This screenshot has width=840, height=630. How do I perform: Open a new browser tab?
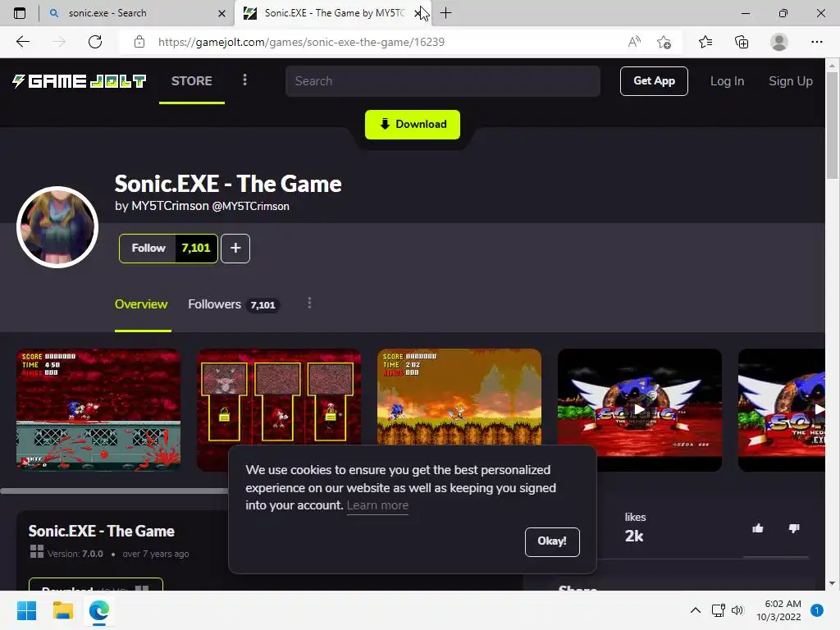445,13
